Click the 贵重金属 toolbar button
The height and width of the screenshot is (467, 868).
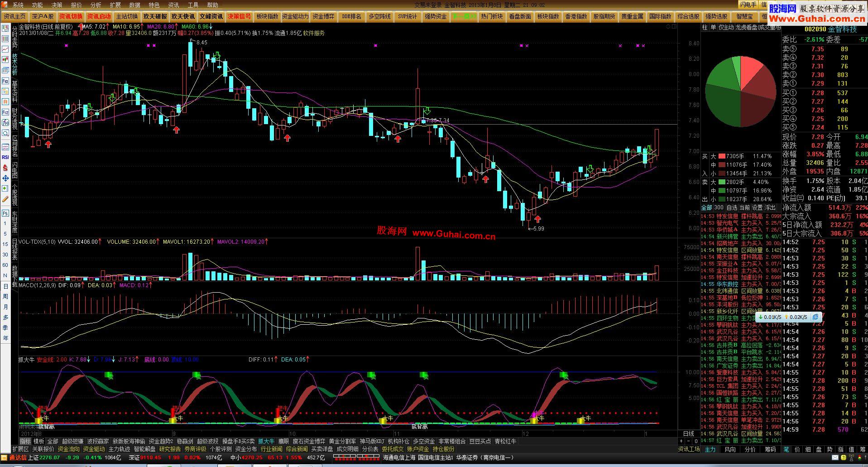click(632, 16)
